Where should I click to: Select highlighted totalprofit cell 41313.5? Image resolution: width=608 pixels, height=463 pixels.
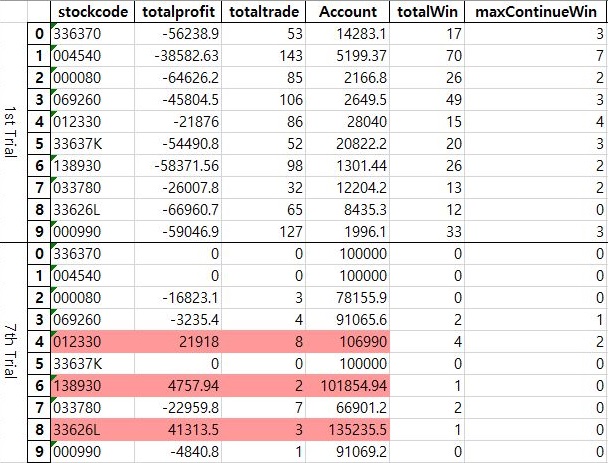(x=178, y=430)
